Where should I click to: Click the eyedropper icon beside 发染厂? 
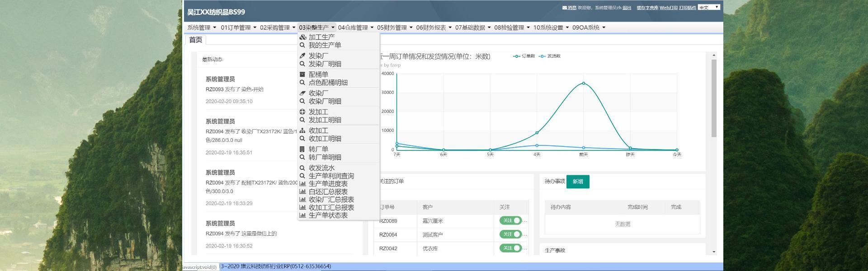302,56
